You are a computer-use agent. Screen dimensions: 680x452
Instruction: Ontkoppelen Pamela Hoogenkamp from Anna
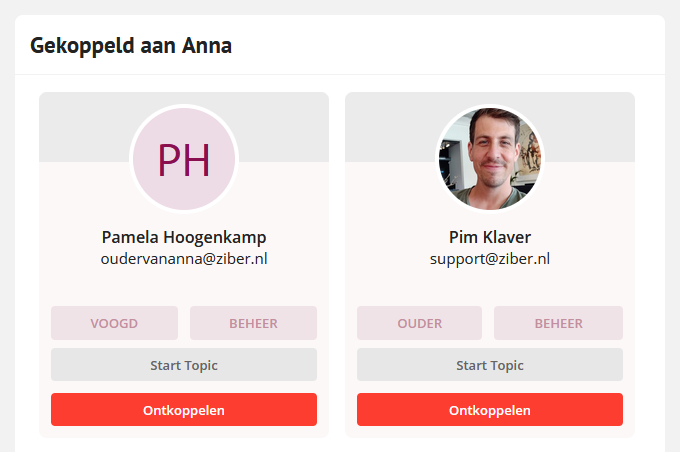[x=184, y=409]
